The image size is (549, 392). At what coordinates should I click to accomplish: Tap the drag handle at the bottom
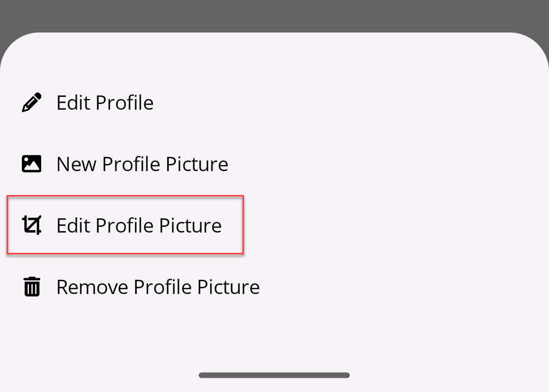[274, 375]
